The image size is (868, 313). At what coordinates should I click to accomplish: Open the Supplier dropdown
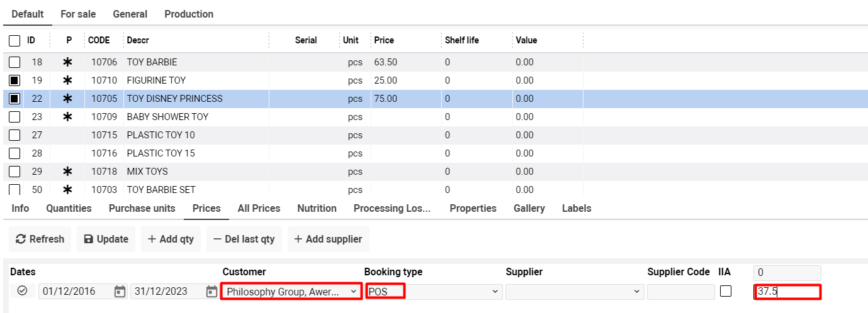tap(574, 292)
